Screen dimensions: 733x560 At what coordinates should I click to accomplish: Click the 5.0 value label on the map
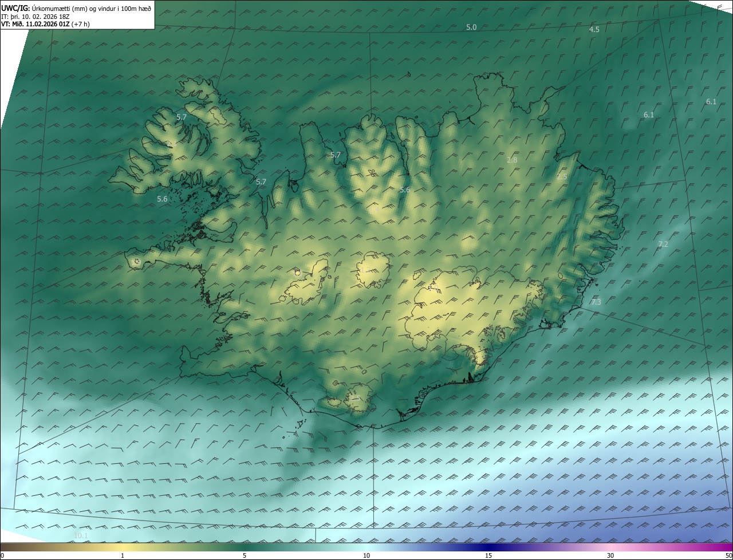(471, 27)
